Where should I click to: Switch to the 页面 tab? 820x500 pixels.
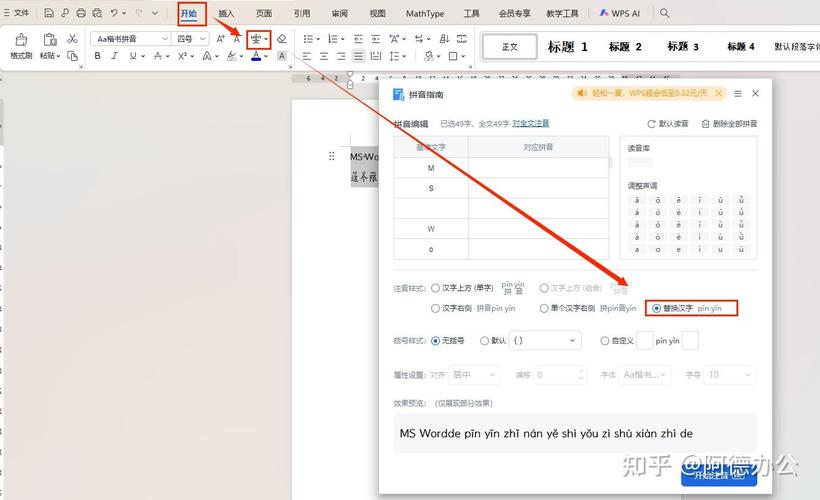pos(264,14)
